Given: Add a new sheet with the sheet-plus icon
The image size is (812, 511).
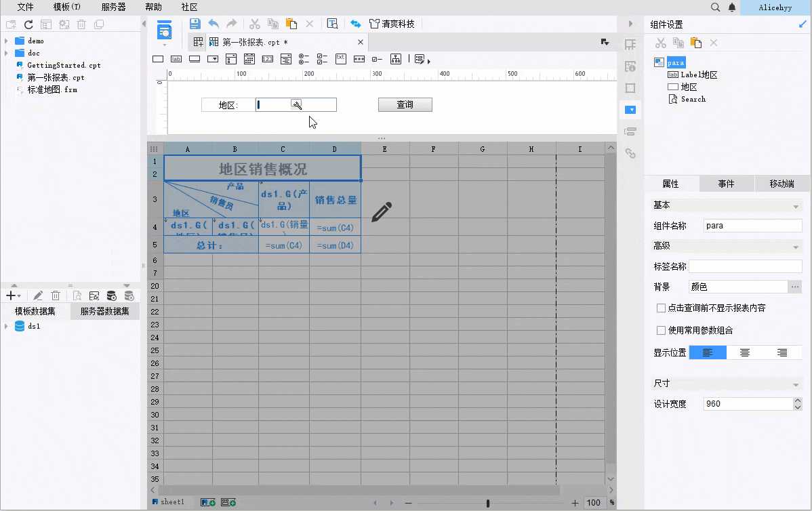Looking at the screenshot, I should (x=208, y=502).
